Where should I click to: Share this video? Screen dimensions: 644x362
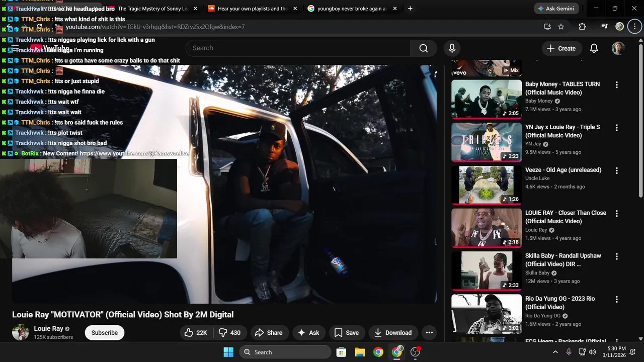(x=269, y=333)
